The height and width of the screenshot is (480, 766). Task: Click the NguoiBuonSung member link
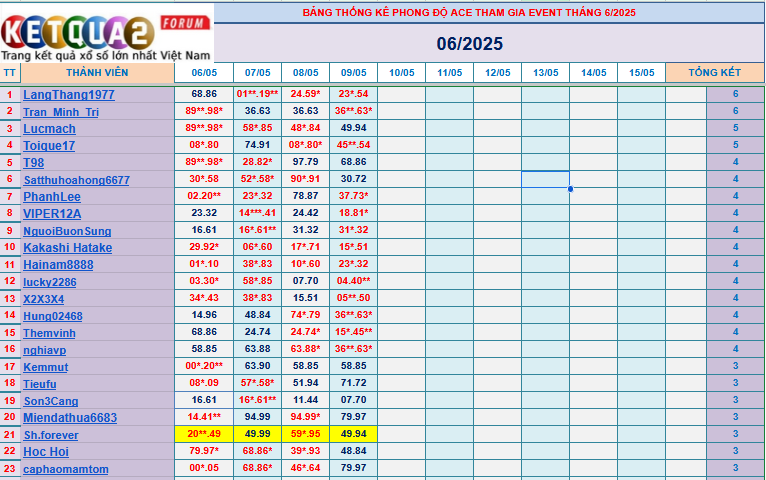[x=67, y=231]
